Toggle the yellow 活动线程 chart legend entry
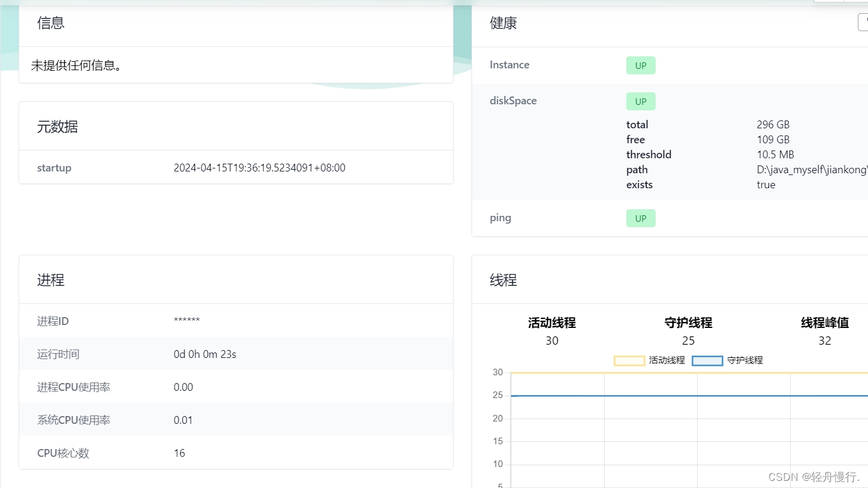 click(x=650, y=360)
